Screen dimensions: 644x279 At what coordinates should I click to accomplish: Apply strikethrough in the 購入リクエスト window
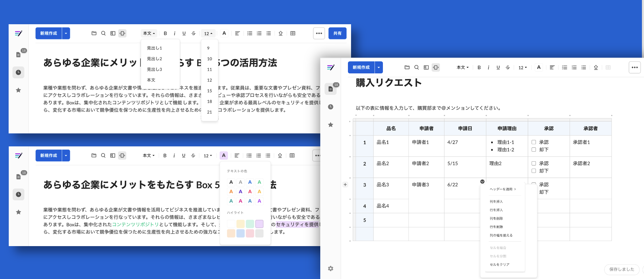(508, 67)
